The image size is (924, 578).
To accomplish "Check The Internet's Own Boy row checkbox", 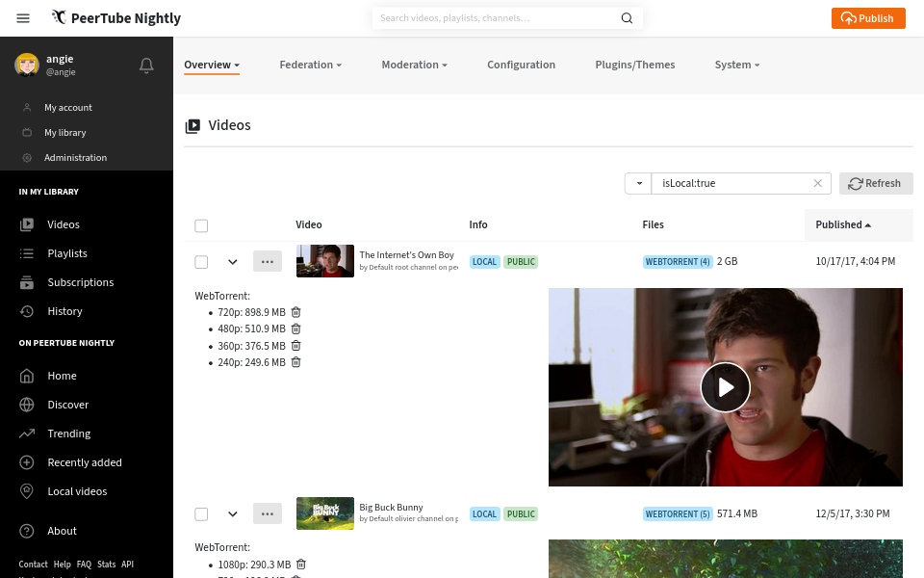I will click(x=201, y=262).
